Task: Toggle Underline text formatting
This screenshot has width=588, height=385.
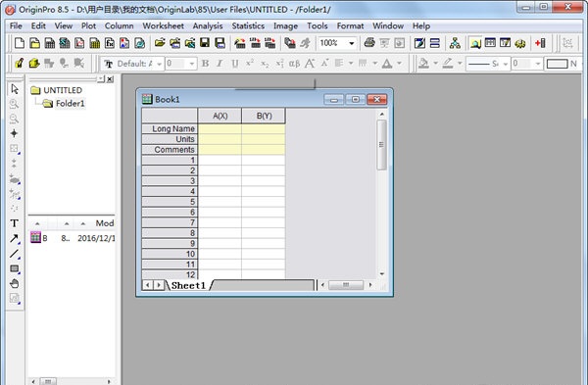Action: (x=235, y=64)
